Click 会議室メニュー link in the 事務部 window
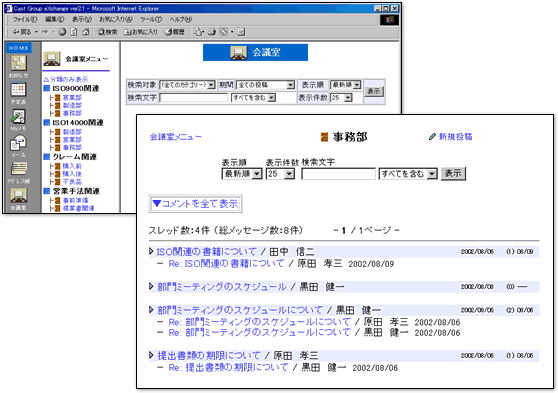558x393 pixels. pyautogui.click(x=175, y=137)
